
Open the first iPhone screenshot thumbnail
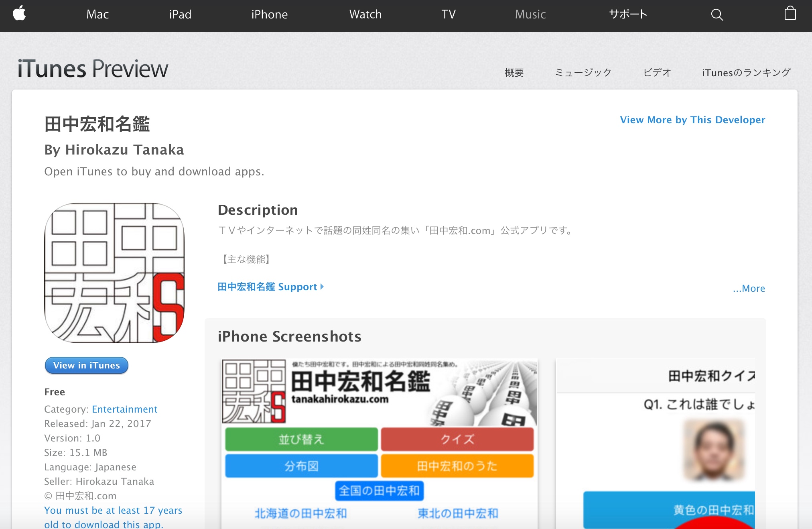379,444
